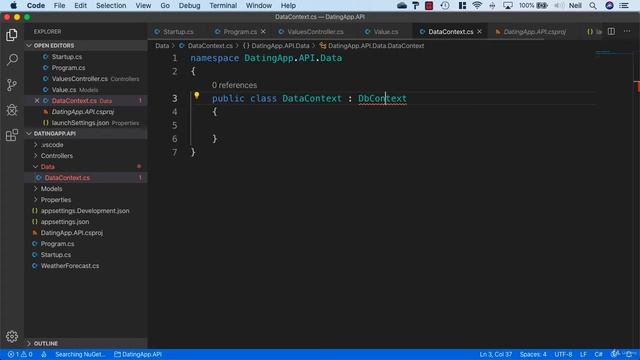This screenshot has width=640, height=360.
Task: Open editor More Actions ellipsis
Action: 627,31
